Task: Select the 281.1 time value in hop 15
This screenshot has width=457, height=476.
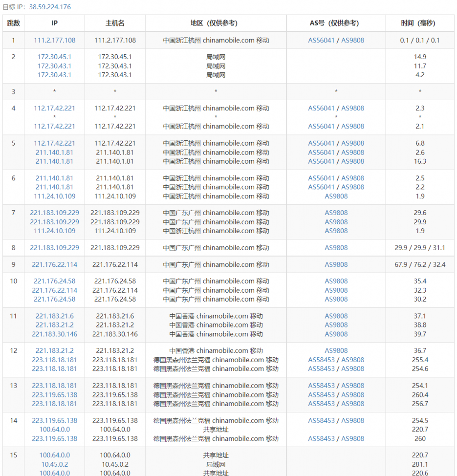Action: click(x=420, y=464)
